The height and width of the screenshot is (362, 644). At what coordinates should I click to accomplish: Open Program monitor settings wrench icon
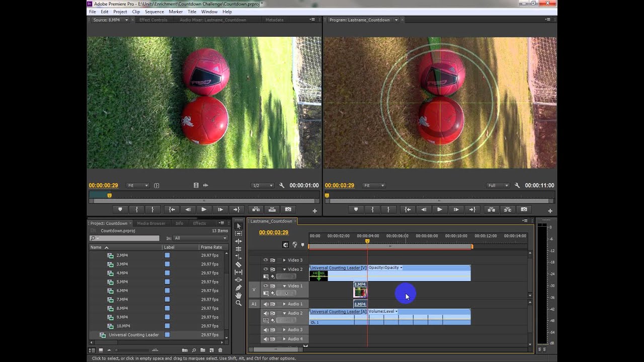point(518,186)
